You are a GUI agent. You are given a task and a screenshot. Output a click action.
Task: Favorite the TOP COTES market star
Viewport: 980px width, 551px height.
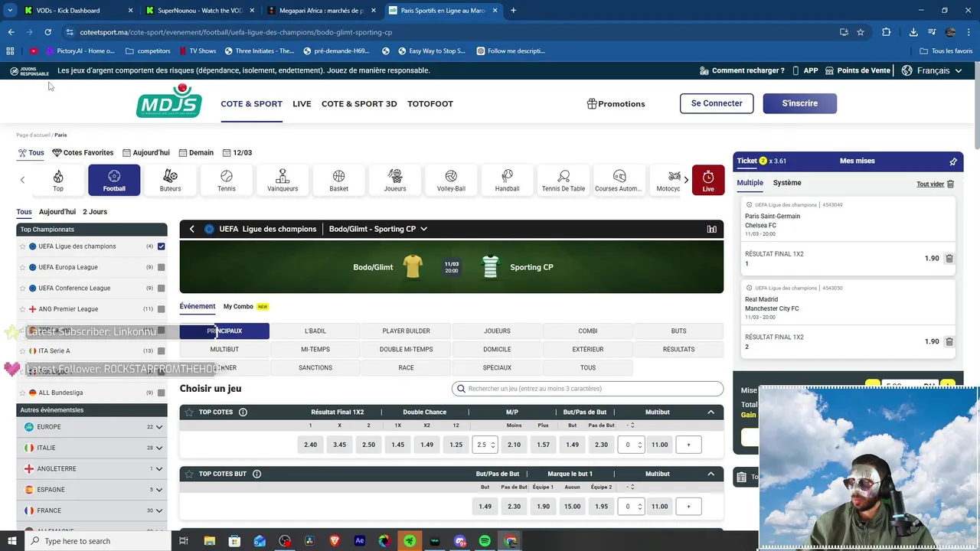pyautogui.click(x=189, y=412)
